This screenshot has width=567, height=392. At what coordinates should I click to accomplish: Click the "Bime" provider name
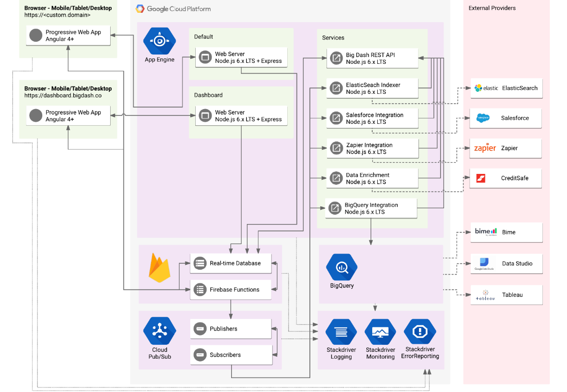point(508,232)
